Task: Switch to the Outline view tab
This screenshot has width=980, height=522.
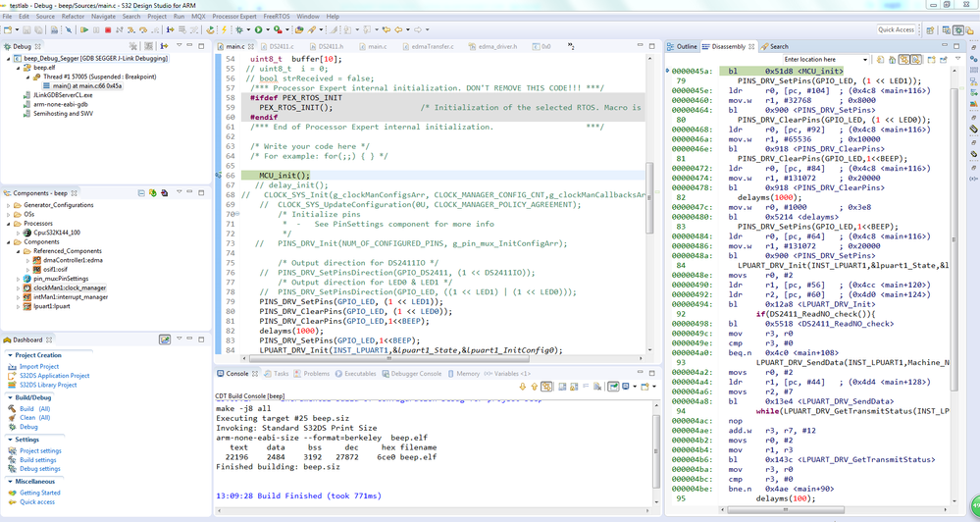Action: (x=682, y=46)
